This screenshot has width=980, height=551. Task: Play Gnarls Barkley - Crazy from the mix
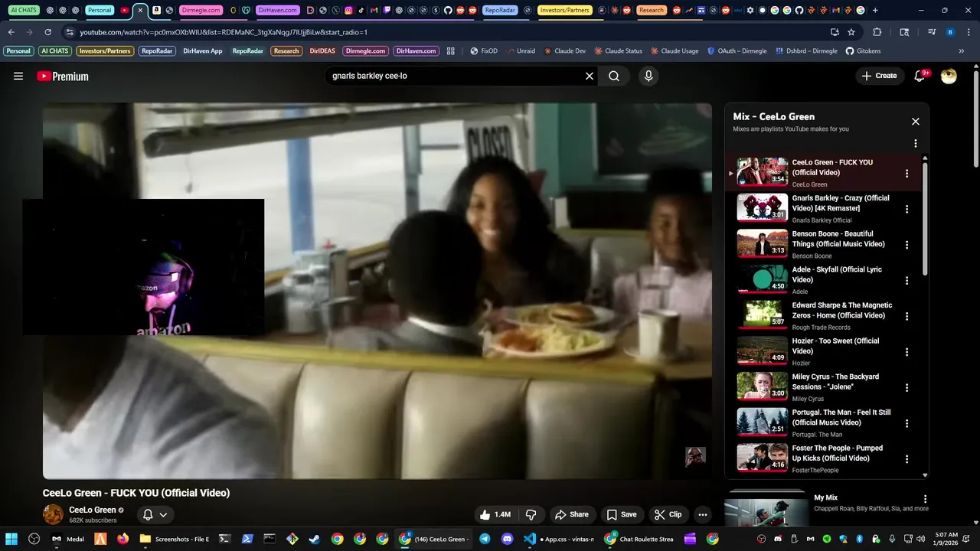pyautogui.click(x=823, y=208)
